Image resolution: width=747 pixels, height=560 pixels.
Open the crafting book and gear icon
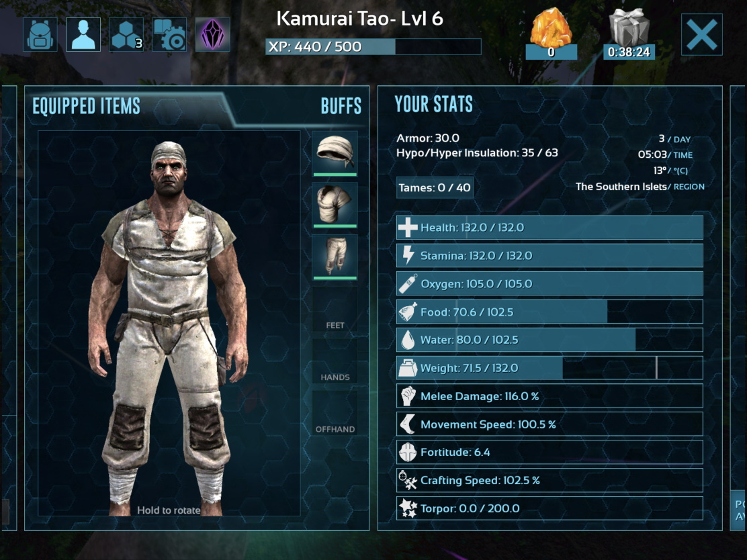click(x=169, y=34)
